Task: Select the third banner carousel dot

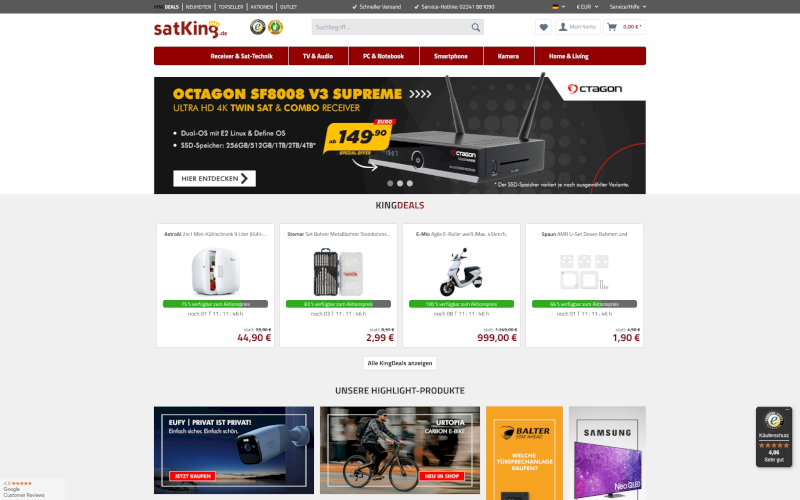Action: (410, 183)
